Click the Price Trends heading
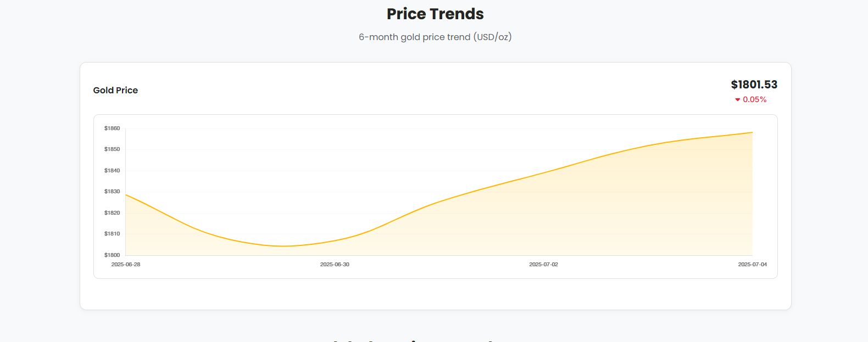This screenshot has height=342, width=868. tap(435, 14)
